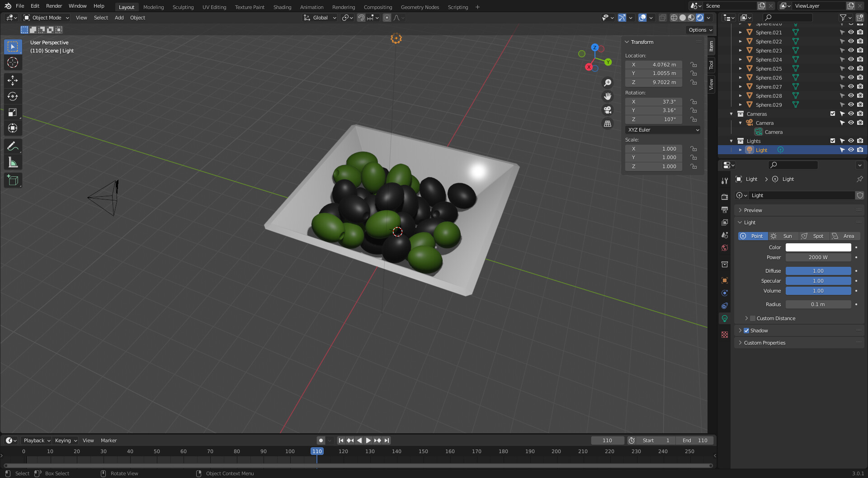The height and width of the screenshot is (478, 868).
Task: Switch to Rendered viewport shading
Action: coord(700,18)
